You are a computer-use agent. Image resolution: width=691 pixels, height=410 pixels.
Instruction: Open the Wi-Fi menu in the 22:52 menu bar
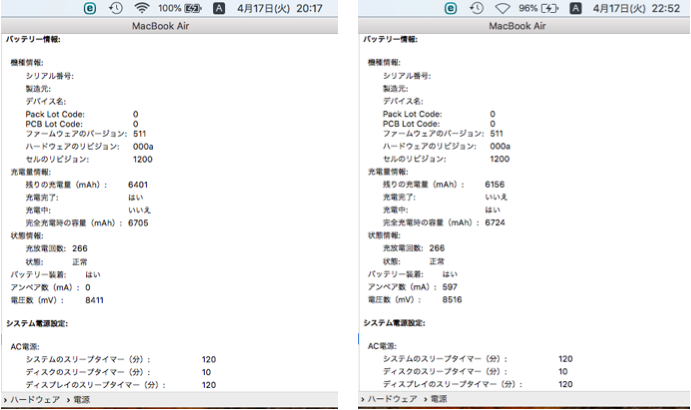point(502,8)
